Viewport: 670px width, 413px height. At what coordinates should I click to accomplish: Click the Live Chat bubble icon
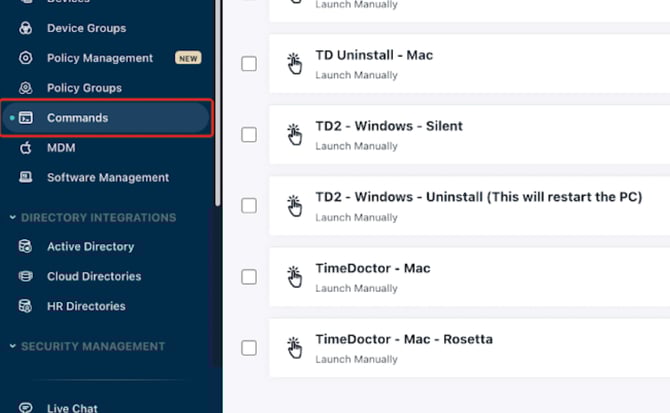pos(25,407)
